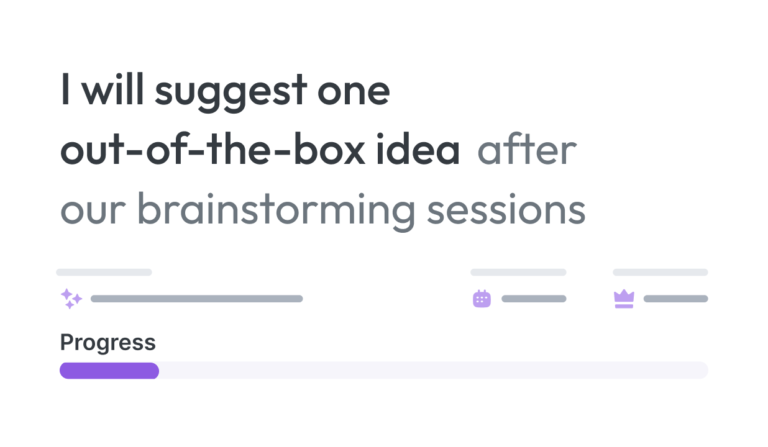Click the filled purple progress bar segment
This screenshot has width=768, height=447.
(x=109, y=371)
